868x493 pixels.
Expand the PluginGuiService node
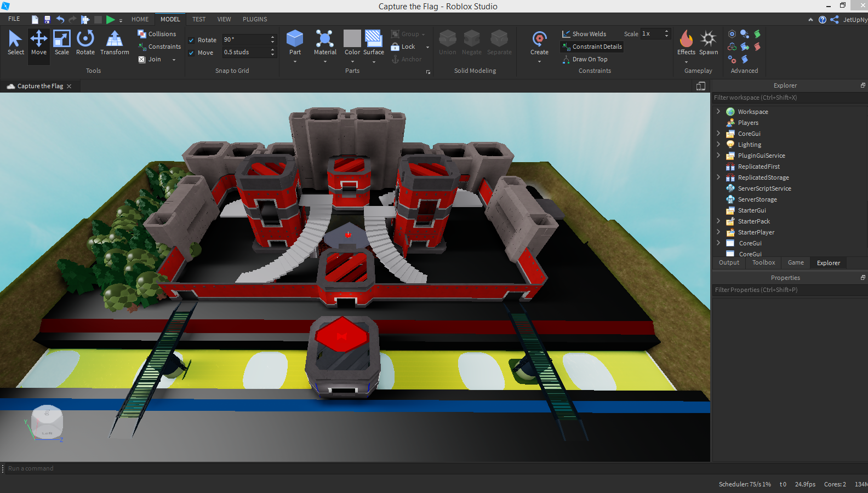pos(718,155)
